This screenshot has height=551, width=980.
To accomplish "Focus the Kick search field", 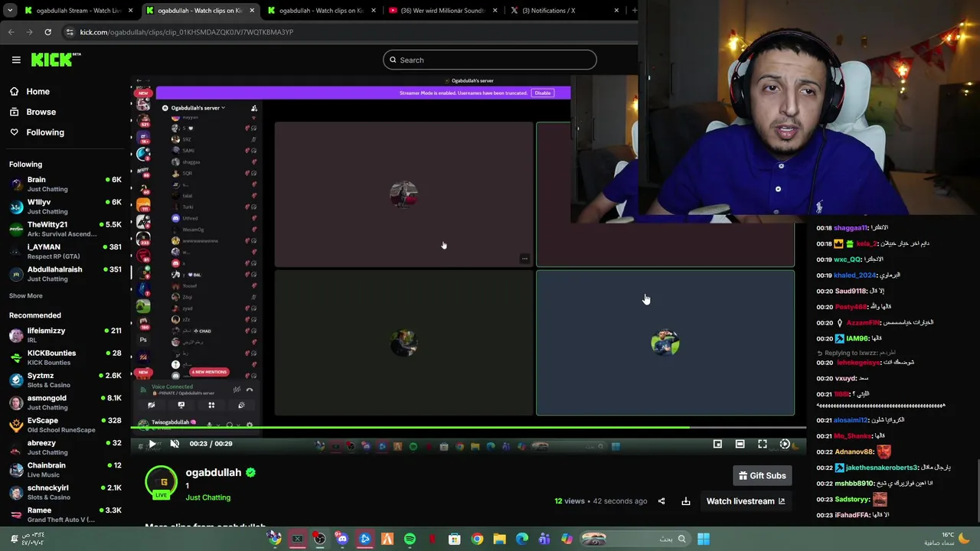I will pyautogui.click(x=490, y=60).
